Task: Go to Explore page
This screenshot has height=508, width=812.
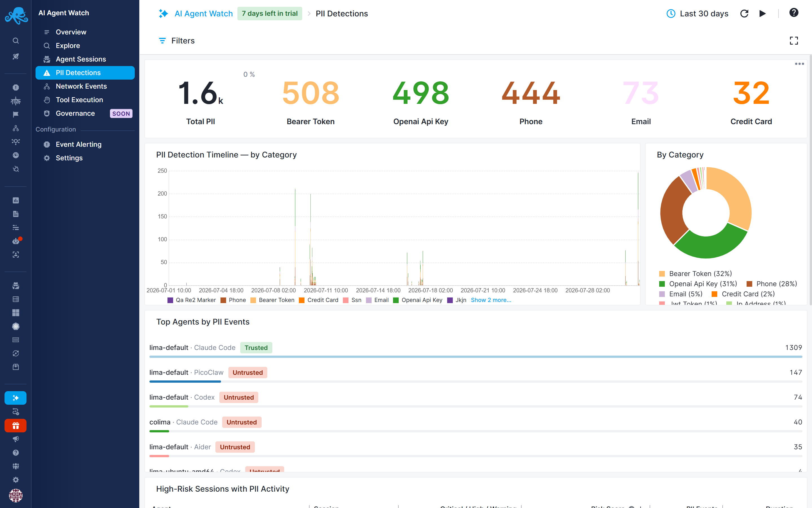Action: (x=85, y=45)
